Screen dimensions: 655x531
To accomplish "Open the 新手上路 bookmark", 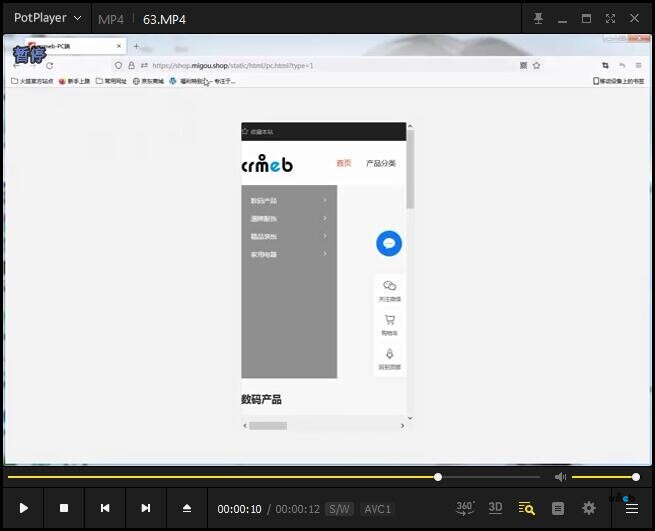I will (74, 81).
